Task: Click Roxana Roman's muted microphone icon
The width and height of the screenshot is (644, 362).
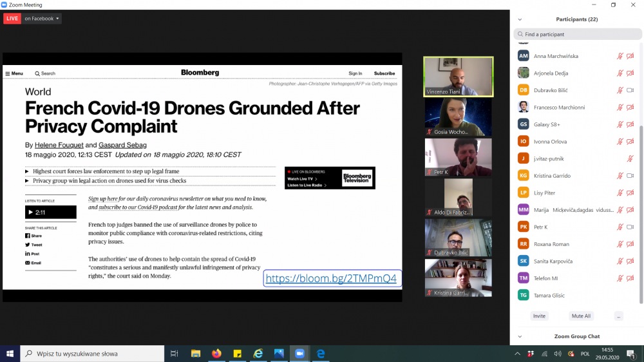Action: [x=620, y=244]
